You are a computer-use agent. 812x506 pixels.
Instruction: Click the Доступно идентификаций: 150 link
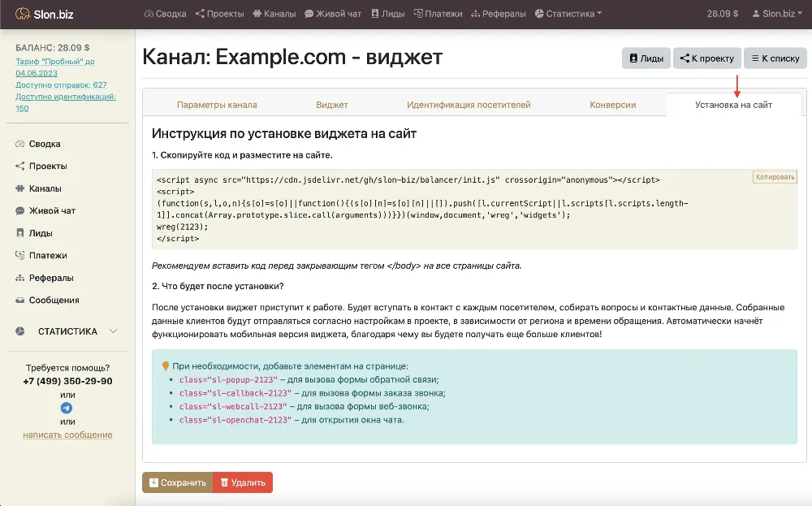pos(66,102)
